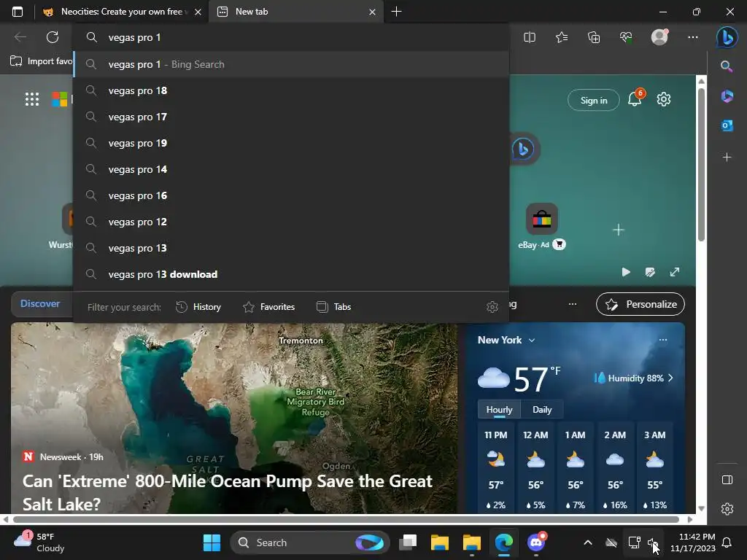Viewport: 747px width, 560px height.
Task: Open Bing Chat sidebar button
Action: tap(727, 37)
